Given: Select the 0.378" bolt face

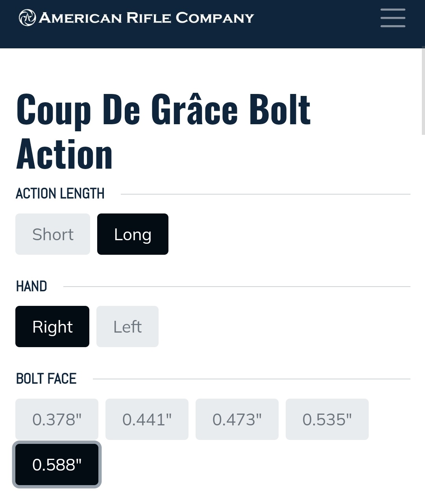Looking at the screenshot, I should (57, 419).
